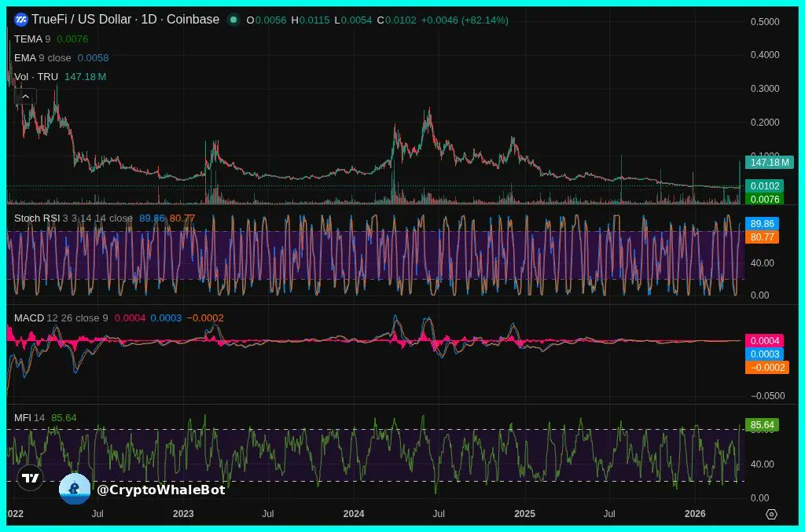This screenshot has width=805, height=532.
Task: Open chart settings gear icon
Action: (771, 514)
